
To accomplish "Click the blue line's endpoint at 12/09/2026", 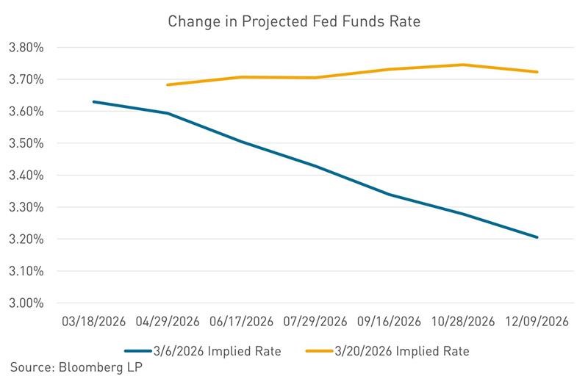I will tap(537, 237).
